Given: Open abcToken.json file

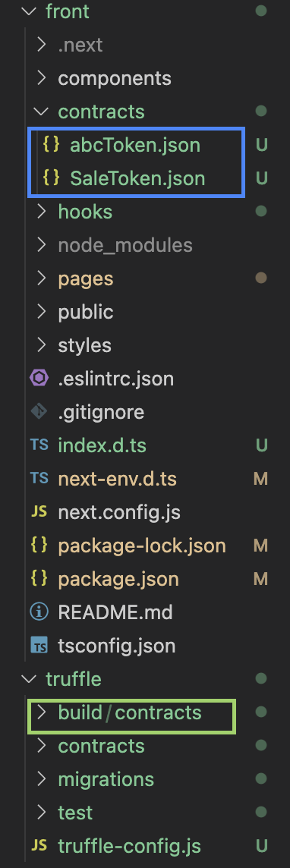Looking at the screenshot, I should (x=135, y=145).
